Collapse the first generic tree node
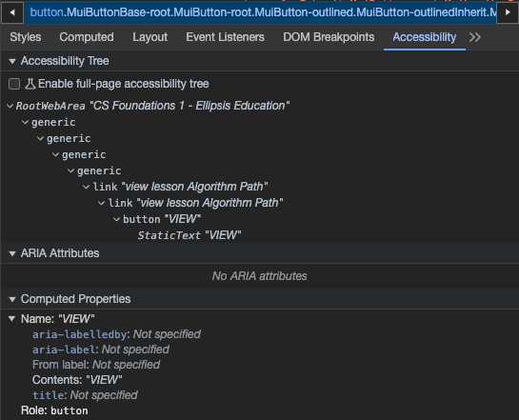Image resolution: width=519 pixels, height=420 pixels. click(25, 122)
